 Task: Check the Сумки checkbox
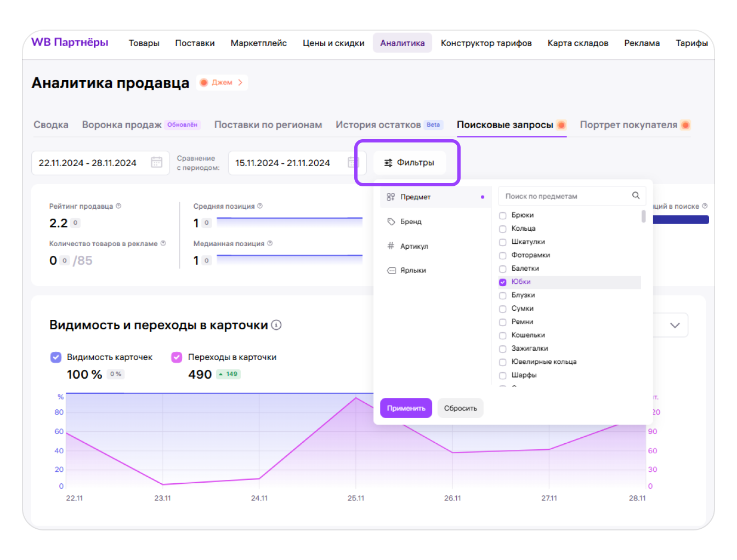(502, 308)
